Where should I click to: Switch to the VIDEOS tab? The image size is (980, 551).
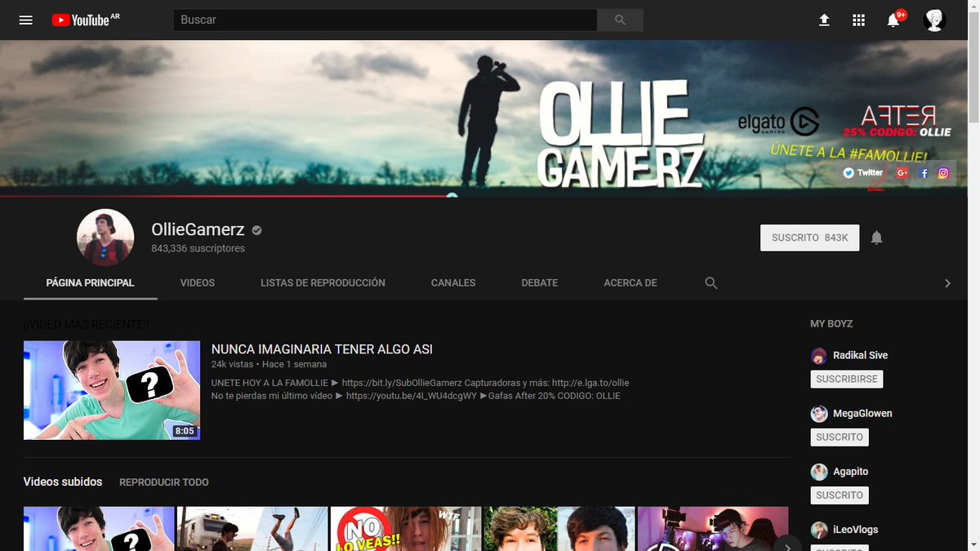pos(198,283)
